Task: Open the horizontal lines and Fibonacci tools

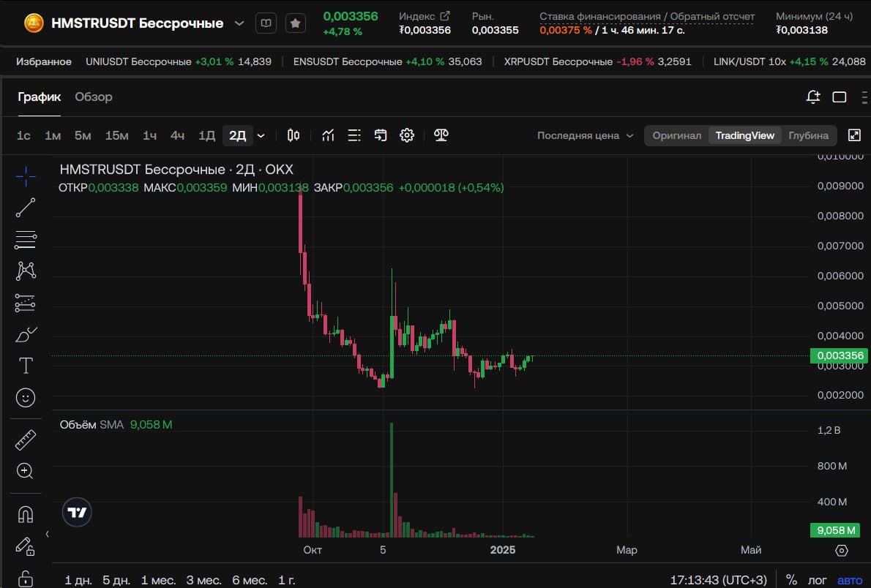Action: (26, 240)
